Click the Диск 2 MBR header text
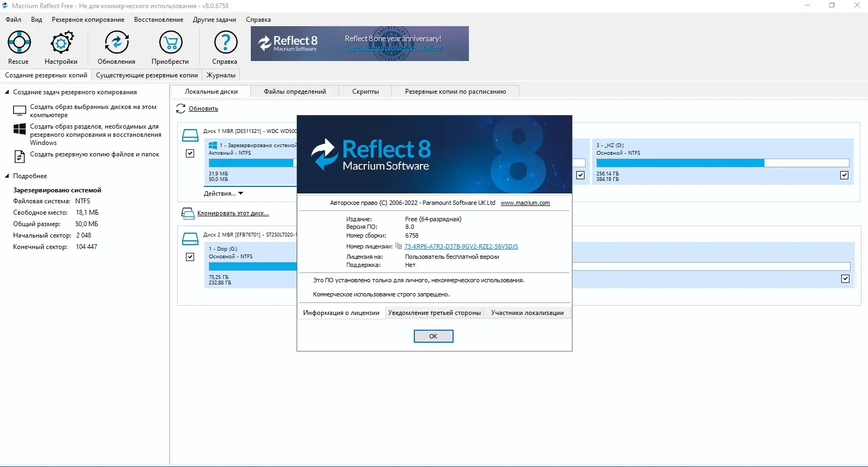The height and width of the screenshot is (467, 868). [x=250, y=235]
